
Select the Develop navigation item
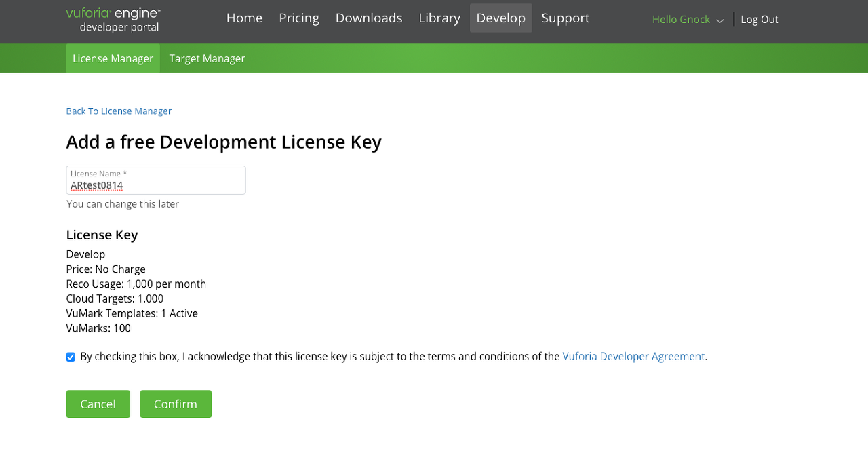coord(501,18)
